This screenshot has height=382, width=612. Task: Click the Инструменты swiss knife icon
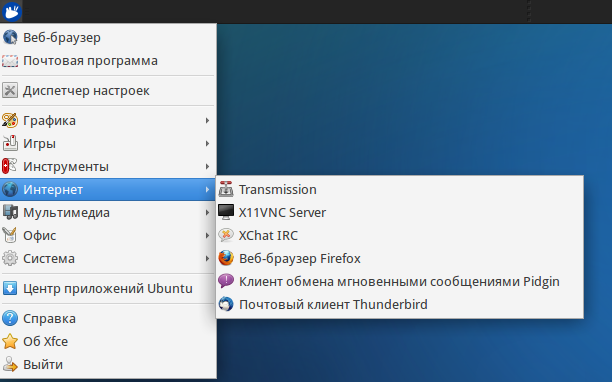[x=10, y=167]
